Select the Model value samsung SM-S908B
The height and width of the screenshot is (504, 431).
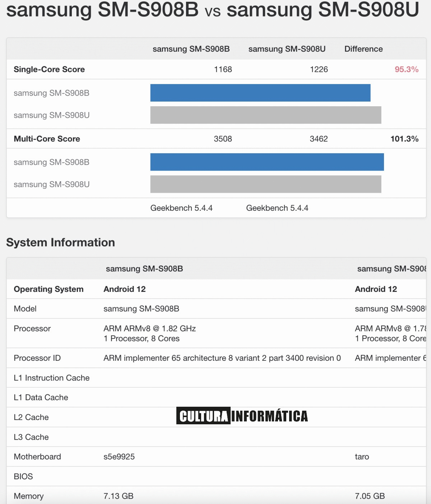pyautogui.click(x=142, y=309)
